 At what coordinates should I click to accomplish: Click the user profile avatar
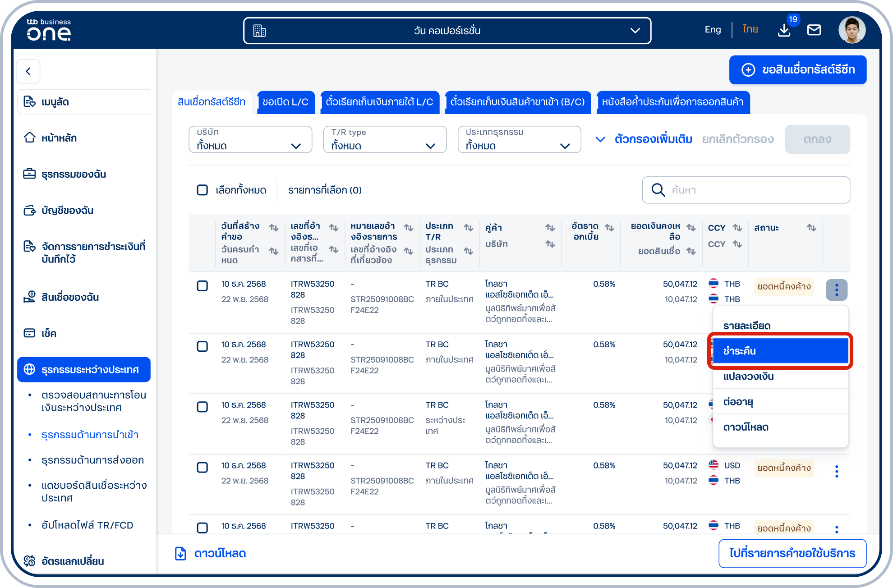click(x=852, y=30)
